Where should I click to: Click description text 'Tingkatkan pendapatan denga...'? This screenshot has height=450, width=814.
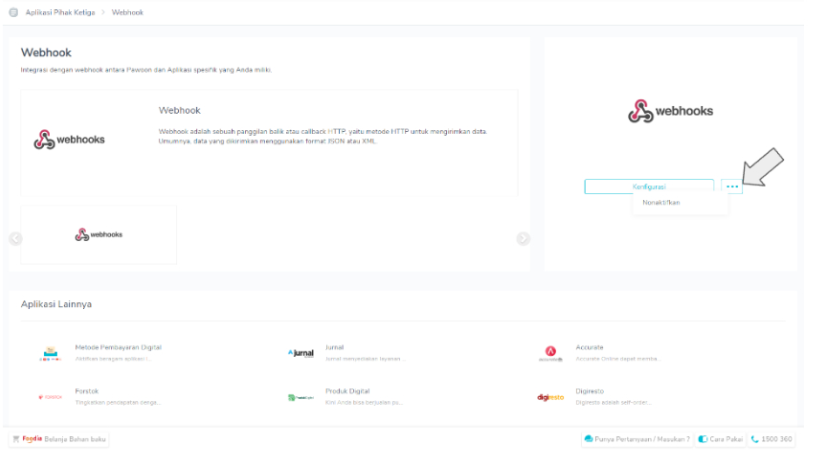tap(118, 402)
